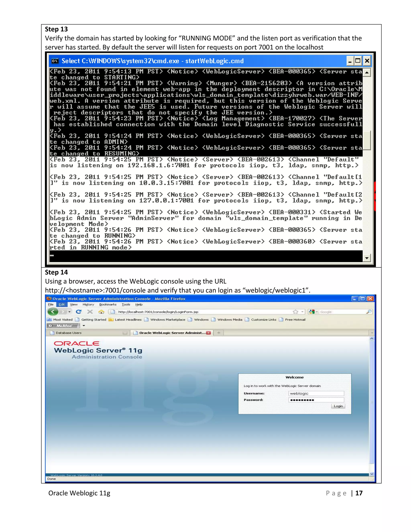411x532 pixels.
Task: Maximize the Mozilla Firefox window
Action: click(x=363, y=299)
